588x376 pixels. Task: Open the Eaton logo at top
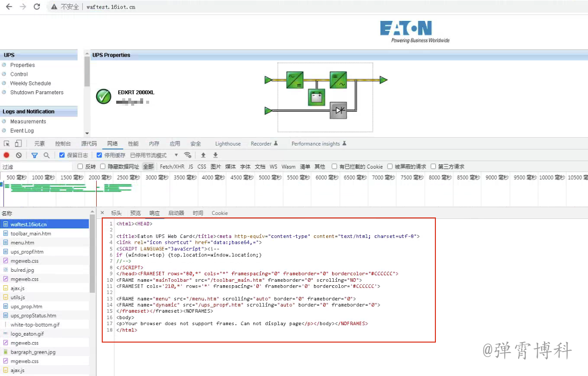[x=415, y=32]
